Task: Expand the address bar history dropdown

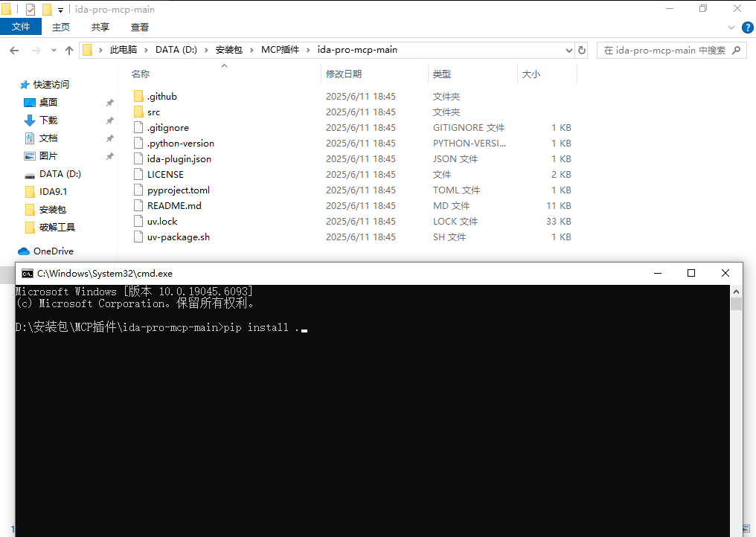Action: 568,51
